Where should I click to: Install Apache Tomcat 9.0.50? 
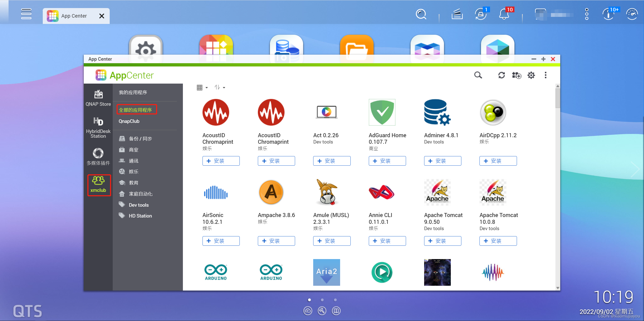(442, 241)
